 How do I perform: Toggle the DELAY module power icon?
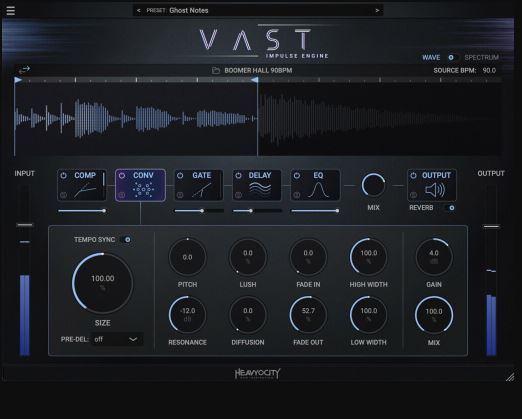[x=238, y=175]
